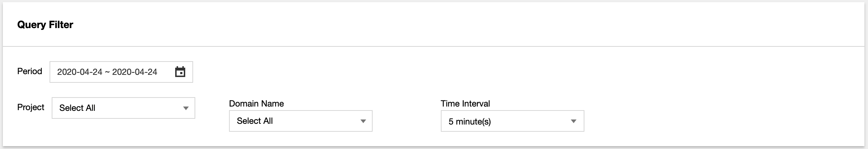Click the Domain Name label
868x149 pixels.
coord(256,104)
